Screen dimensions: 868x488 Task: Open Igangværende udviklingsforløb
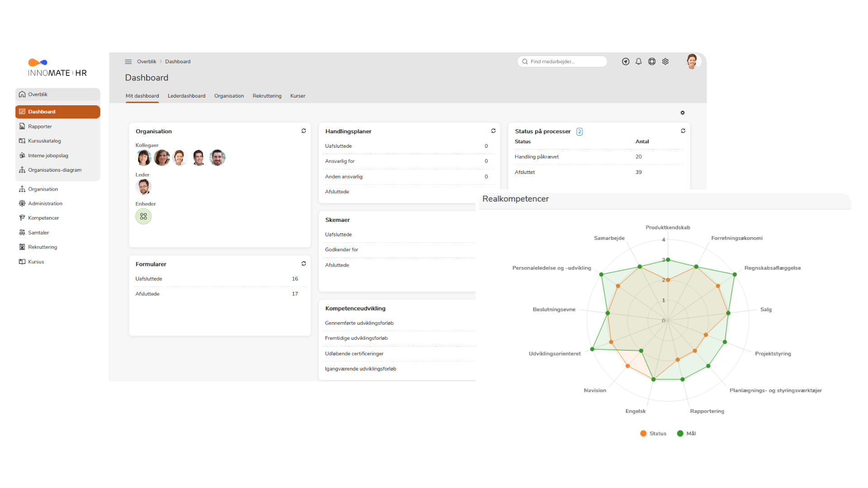(360, 369)
